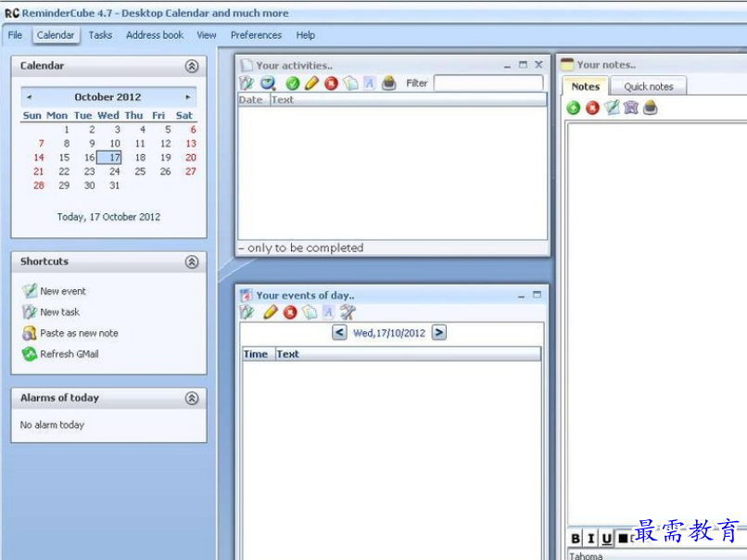The image size is (747, 560).
Task: Copy activity using pages icon
Action: click(350, 83)
